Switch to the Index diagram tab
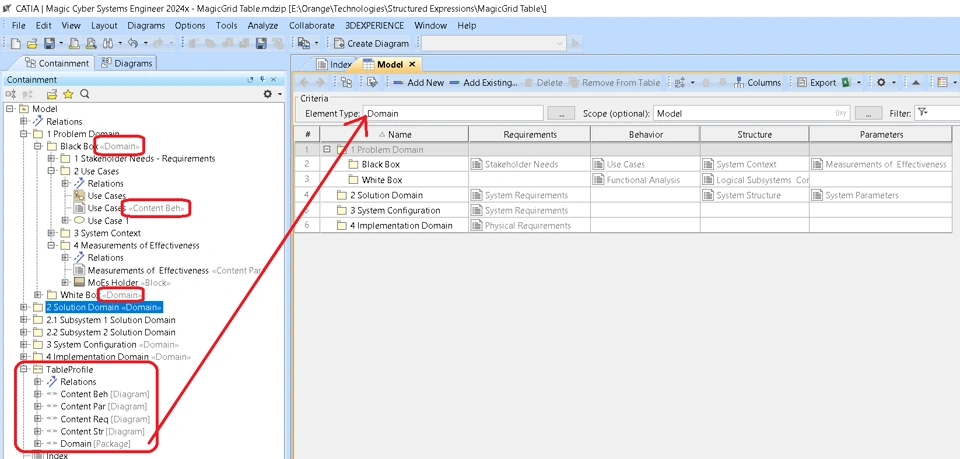Screen dimensions: 960x459 (x=334, y=64)
